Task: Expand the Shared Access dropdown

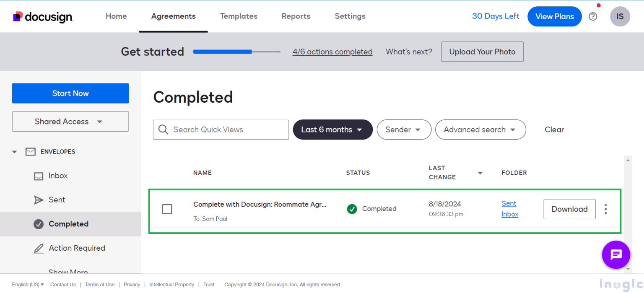Action: click(70, 121)
